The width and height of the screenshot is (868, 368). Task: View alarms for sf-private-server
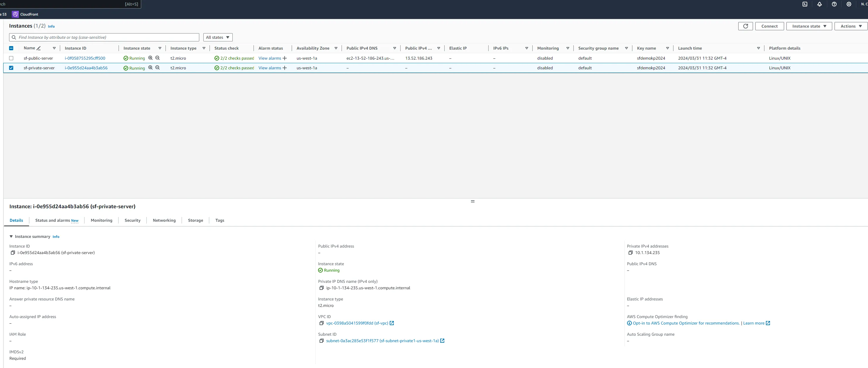click(270, 68)
